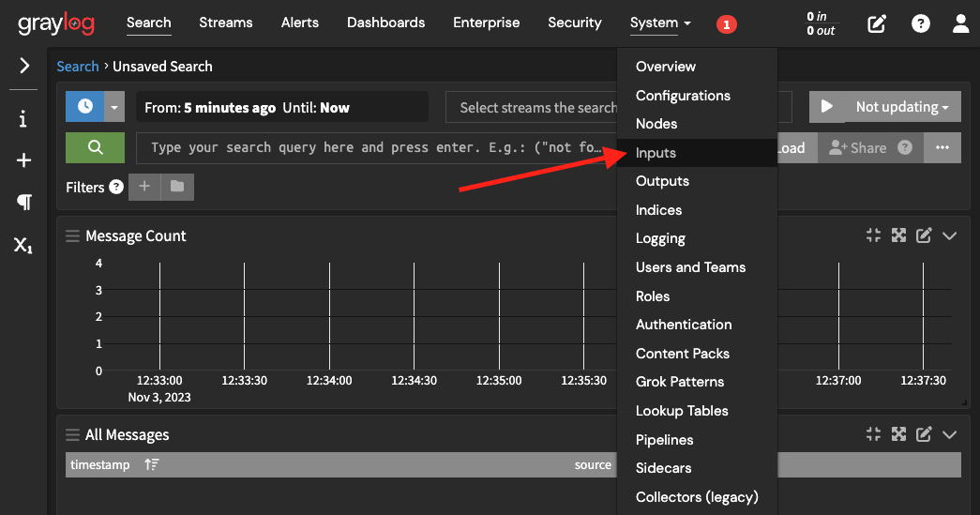Screen dimensions: 980x515
Task: Select Inputs in the System menu
Action: tap(697, 153)
